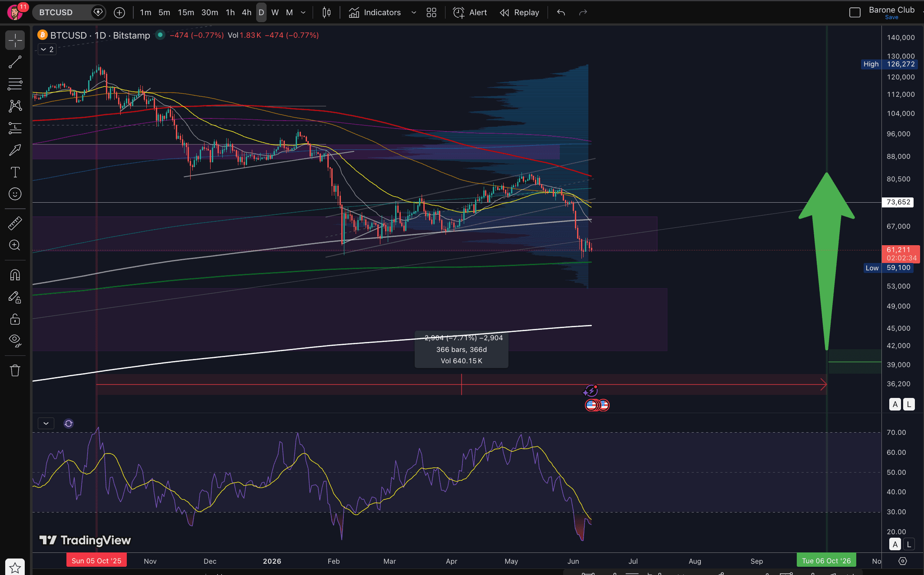The image size is (924, 575).
Task: Click the Sun 05 Oct '25 date label
Action: (96, 561)
